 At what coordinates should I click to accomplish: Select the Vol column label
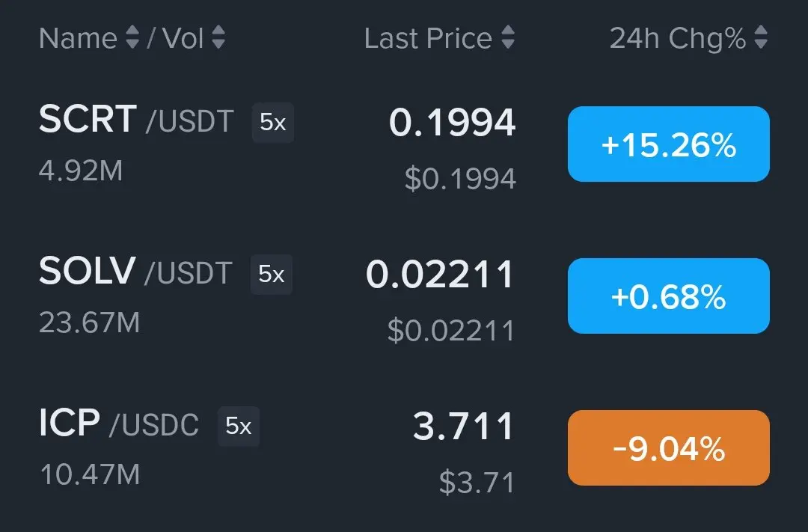pos(183,38)
